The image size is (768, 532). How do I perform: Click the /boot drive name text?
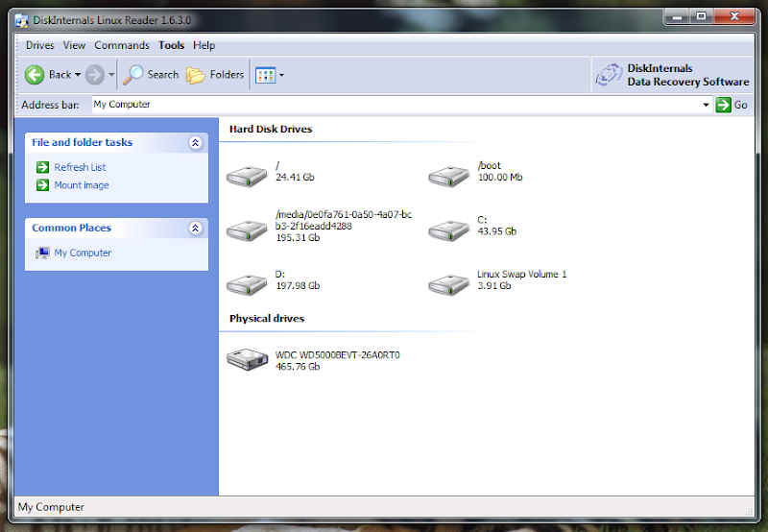coord(490,165)
